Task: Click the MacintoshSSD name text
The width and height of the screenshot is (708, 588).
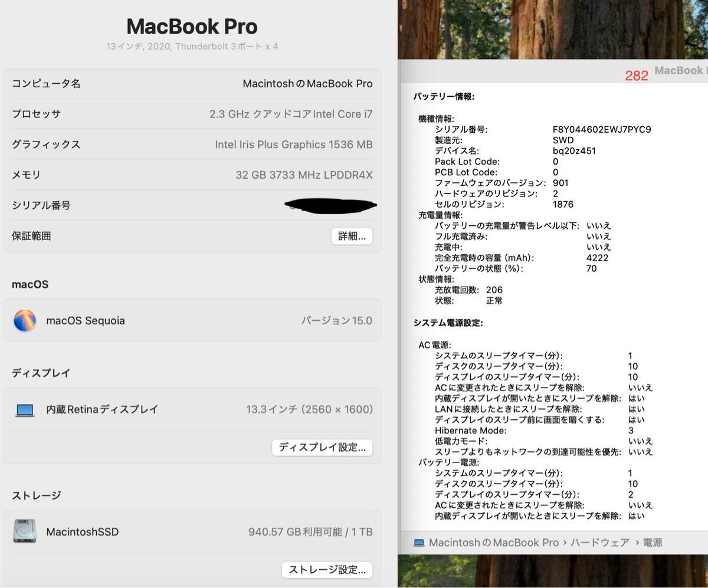Action: click(x=82, y=532)
